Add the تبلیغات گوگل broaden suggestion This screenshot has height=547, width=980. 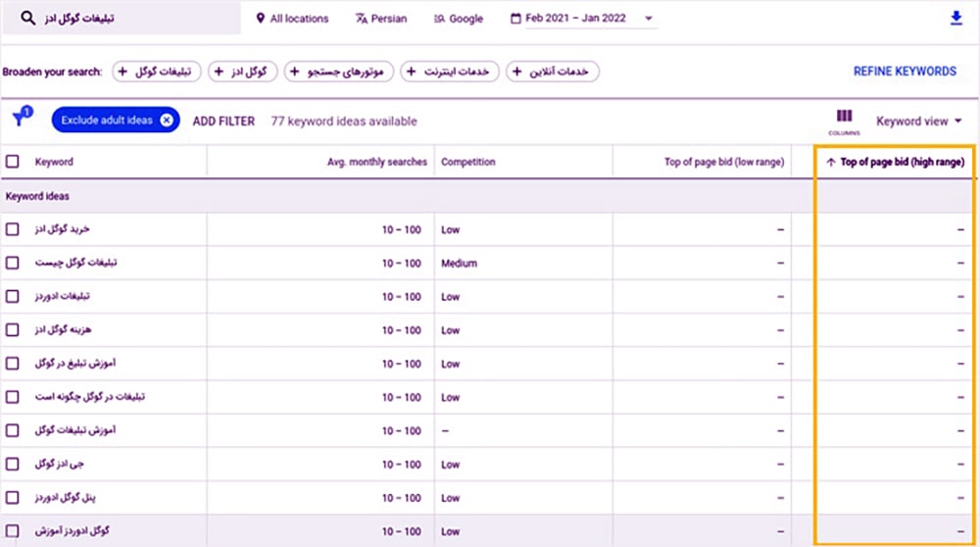[x=156, y=72]
